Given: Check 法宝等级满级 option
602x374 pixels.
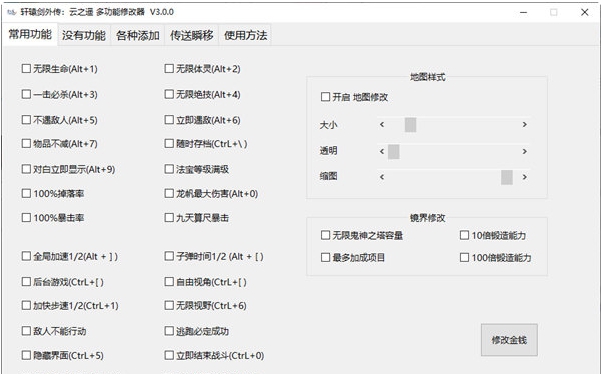Looking at the screenshot, I should 169,169.
